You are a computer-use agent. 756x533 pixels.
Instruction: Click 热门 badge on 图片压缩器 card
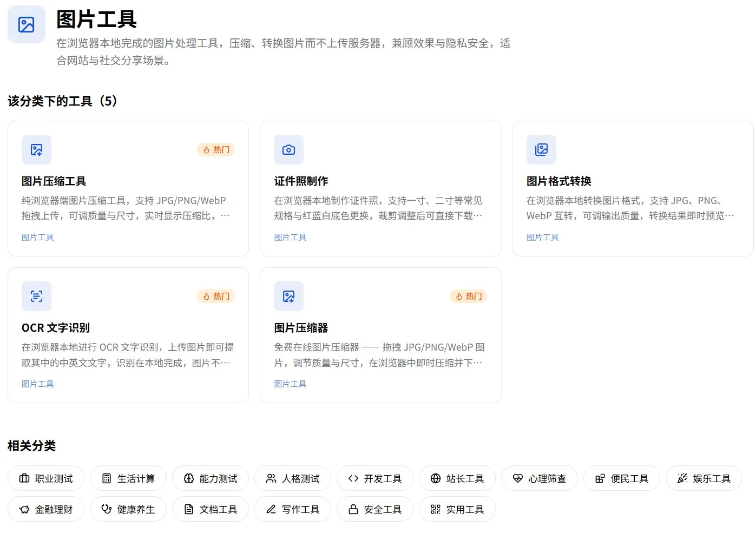point(469,296)
